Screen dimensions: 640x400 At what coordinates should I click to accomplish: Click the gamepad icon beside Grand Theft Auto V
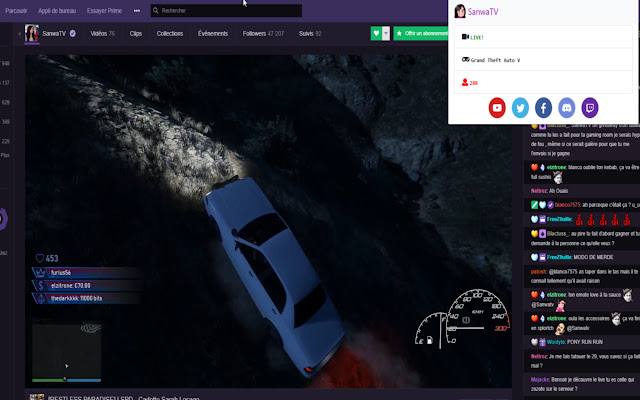tap(465, 60)
